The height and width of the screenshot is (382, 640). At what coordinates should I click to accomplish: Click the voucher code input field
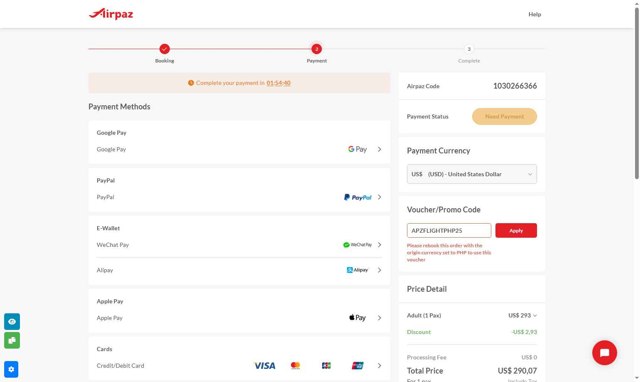click(x=449, y=231)
